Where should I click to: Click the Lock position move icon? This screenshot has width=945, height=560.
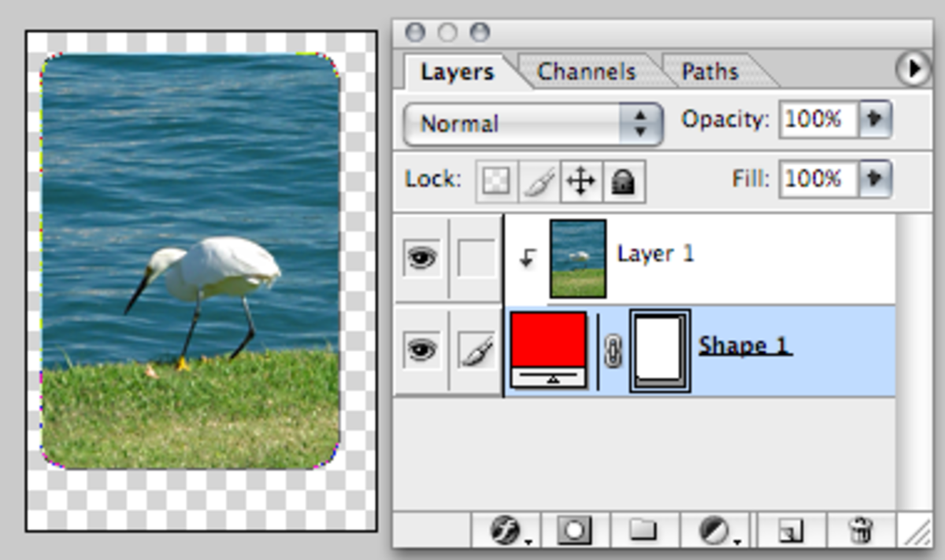point(580,181)
